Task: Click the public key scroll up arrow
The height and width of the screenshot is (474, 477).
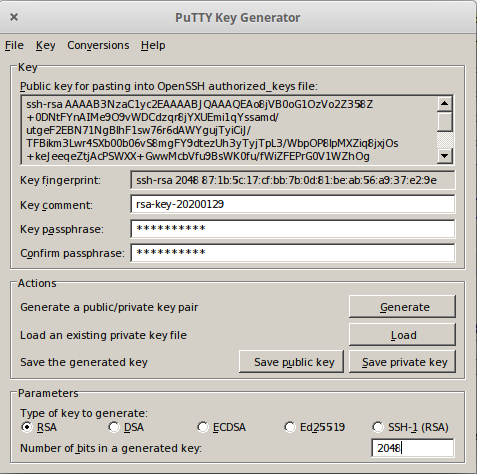Action: pyautogui.click(x=444, y=103)
